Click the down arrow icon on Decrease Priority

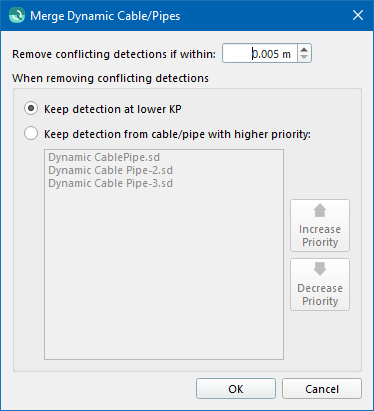[x=320, y=268]
